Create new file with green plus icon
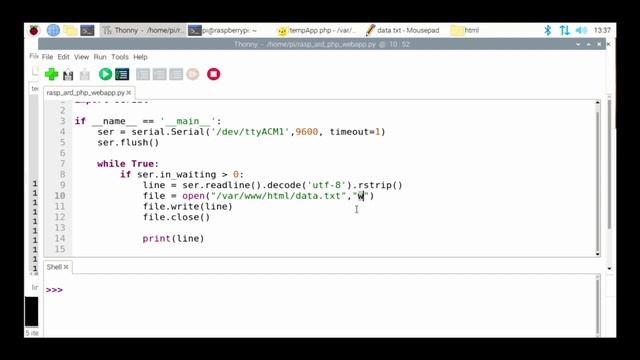640x360 pixels. [x=51, y=74]
